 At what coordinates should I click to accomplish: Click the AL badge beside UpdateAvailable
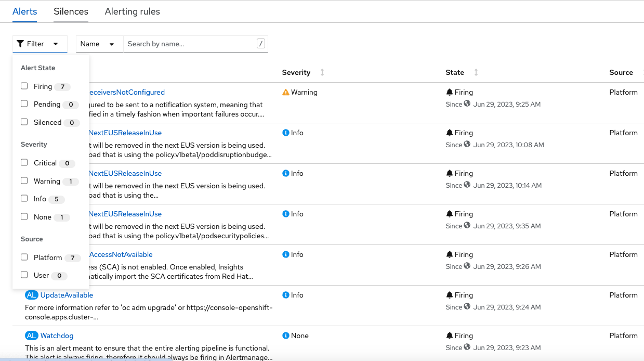30,294
